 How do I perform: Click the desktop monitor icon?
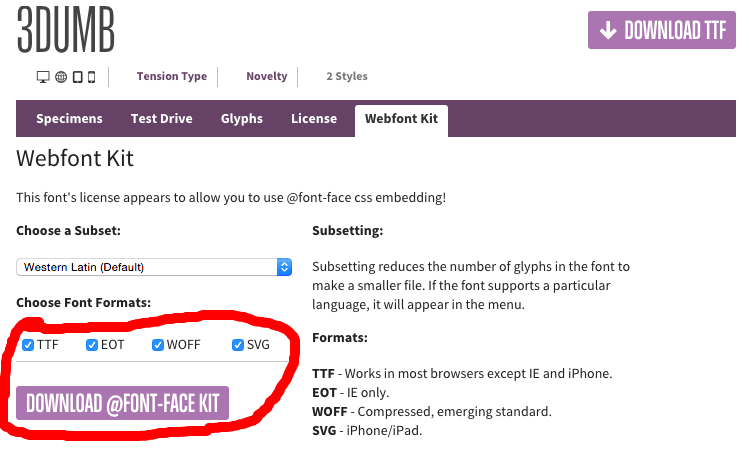(43, 77)
